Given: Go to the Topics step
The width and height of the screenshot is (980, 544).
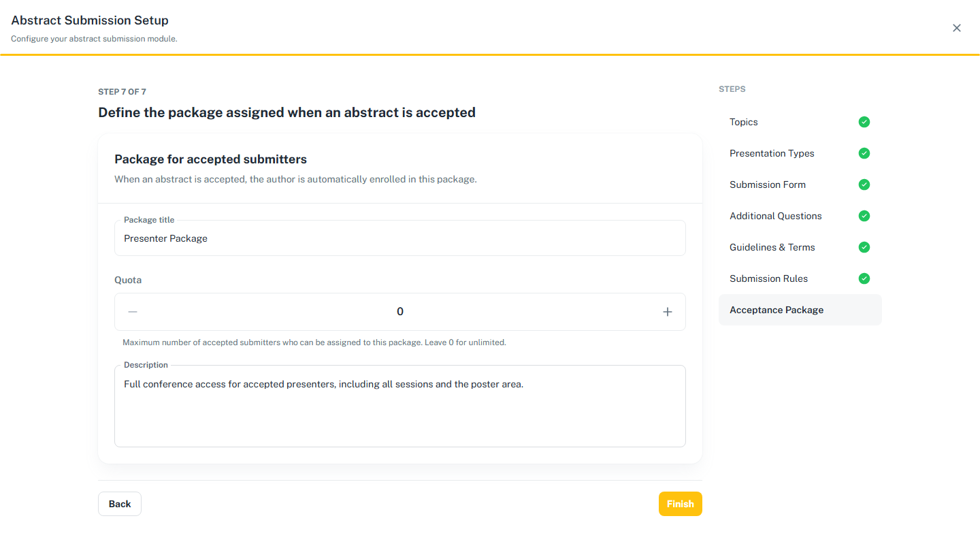Looking at the screenshot, I should tap(800, 122).
